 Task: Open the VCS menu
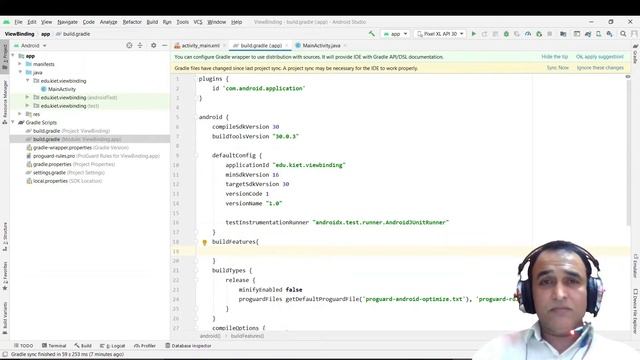point(198,22)
